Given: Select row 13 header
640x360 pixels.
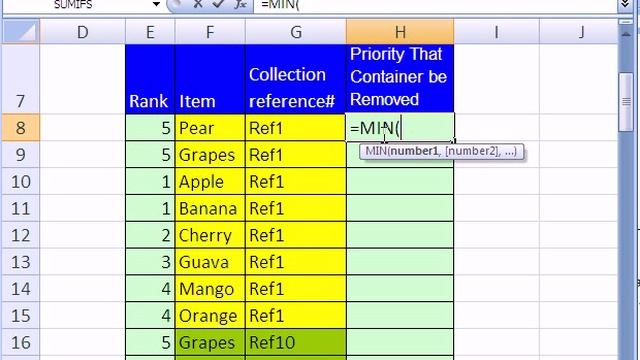Looking at the screenshot, I should [21, 262].
